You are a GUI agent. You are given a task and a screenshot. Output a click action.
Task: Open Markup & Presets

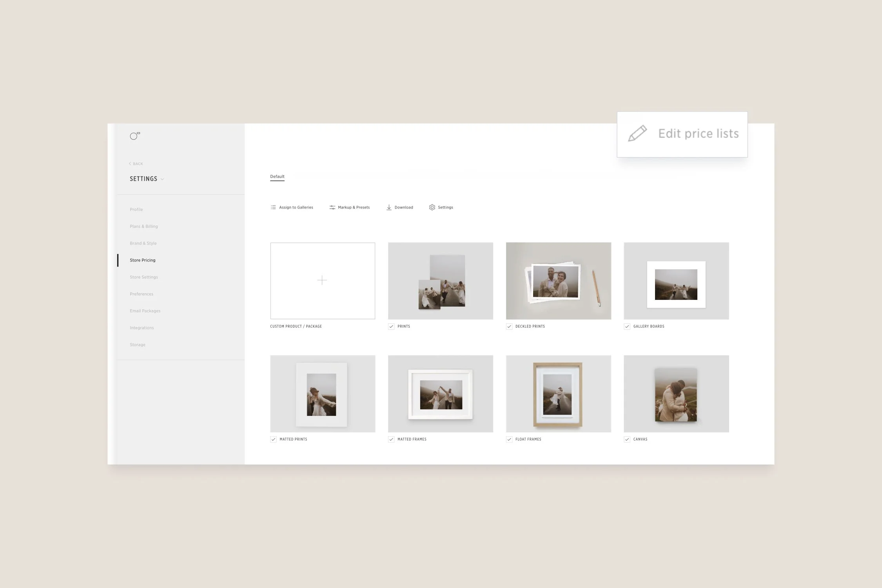pyautogui.click(x=349, y=207)
